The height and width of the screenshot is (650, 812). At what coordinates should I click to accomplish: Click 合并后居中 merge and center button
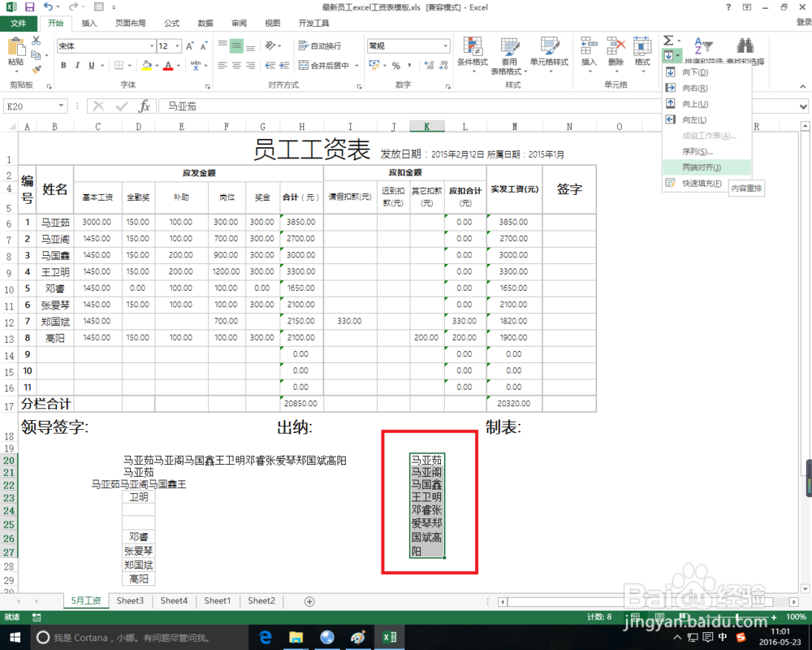tap(324, 65)
